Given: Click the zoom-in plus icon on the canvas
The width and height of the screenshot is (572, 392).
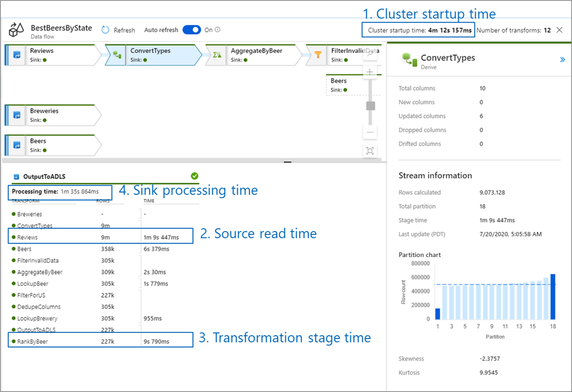Looking at the screenshot, I should (370, 71).
